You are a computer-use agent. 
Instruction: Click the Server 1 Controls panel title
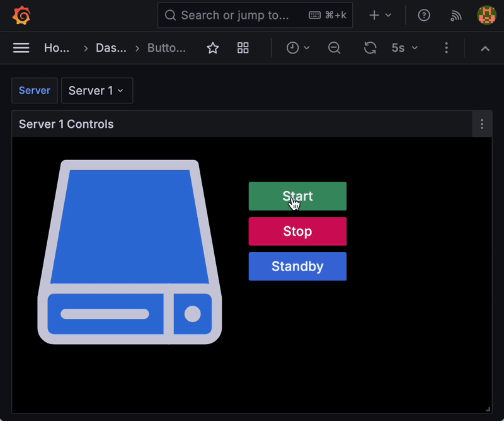tap(66, 124)
